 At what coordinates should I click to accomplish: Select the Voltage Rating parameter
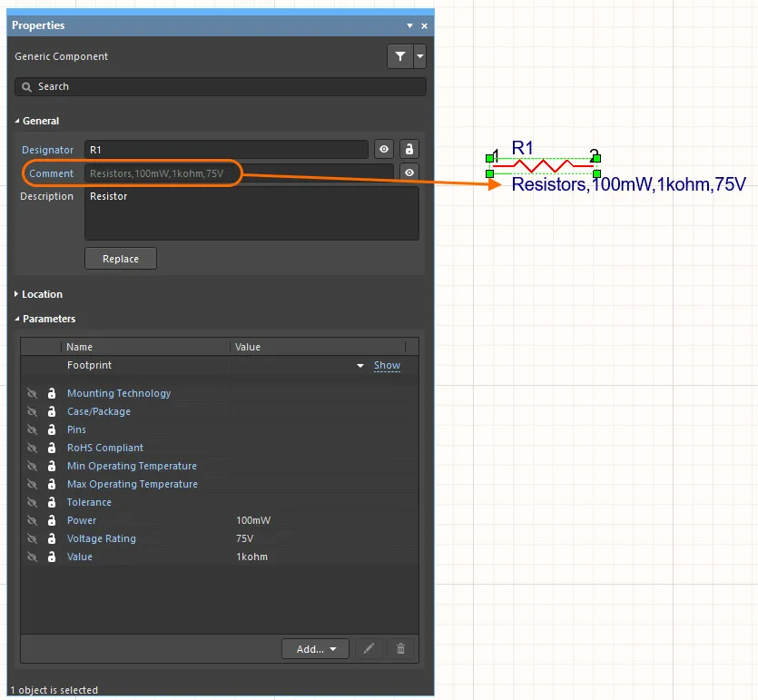102,538
